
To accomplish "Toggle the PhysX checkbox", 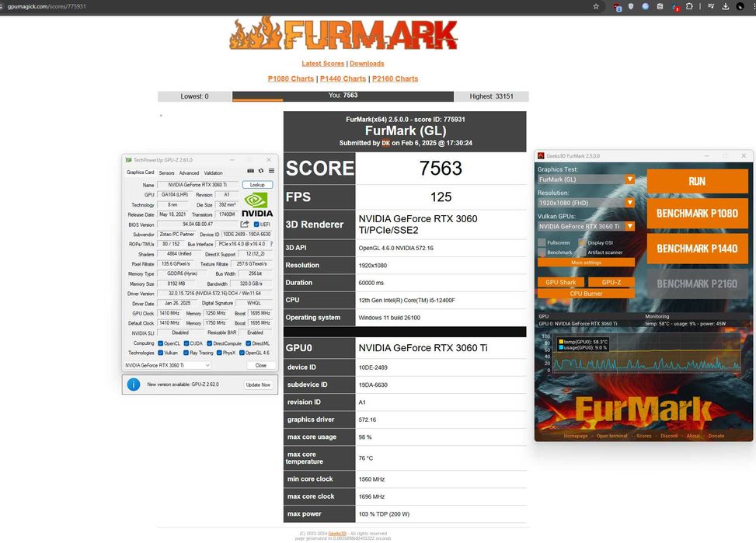I will click(x=219, y=353).
